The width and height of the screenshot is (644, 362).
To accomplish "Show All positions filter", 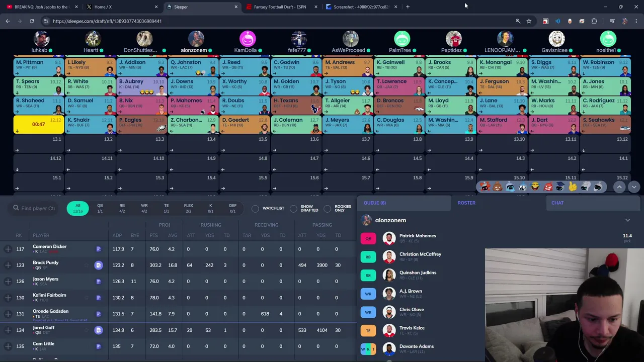I will pos(77,208).
